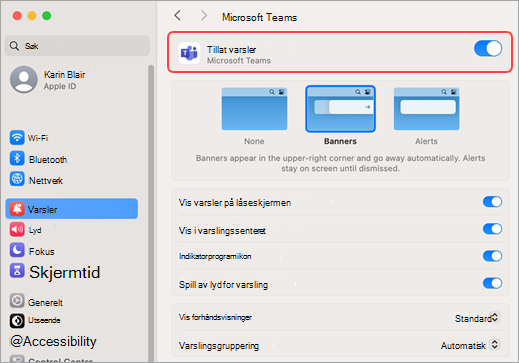Click the Fokus moon icon
Image resolution: width=519 pixels, height=363 pixels.
17,250
